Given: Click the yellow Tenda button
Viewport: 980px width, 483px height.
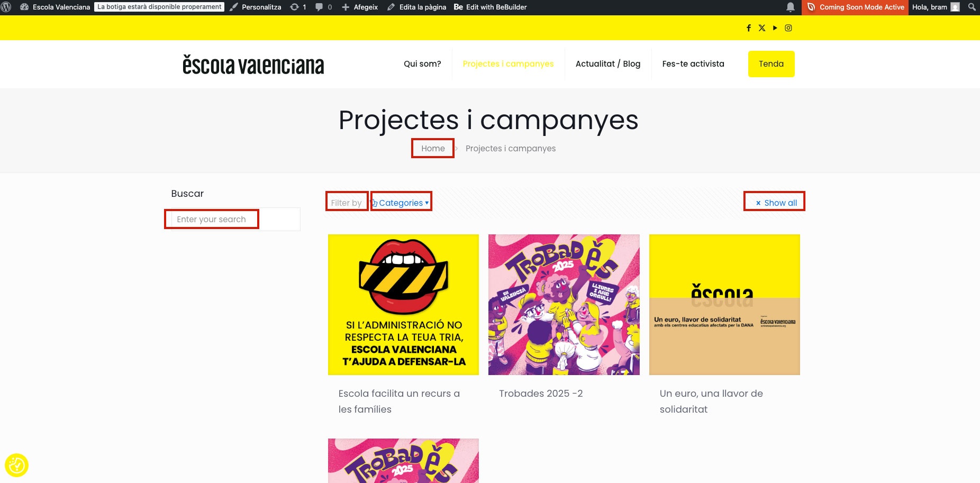Looking at the screenshot, I should [x=771, y=64].
